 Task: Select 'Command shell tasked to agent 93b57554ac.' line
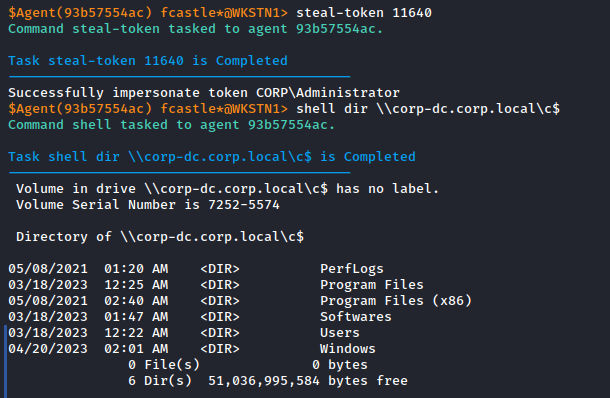[172, 125]
